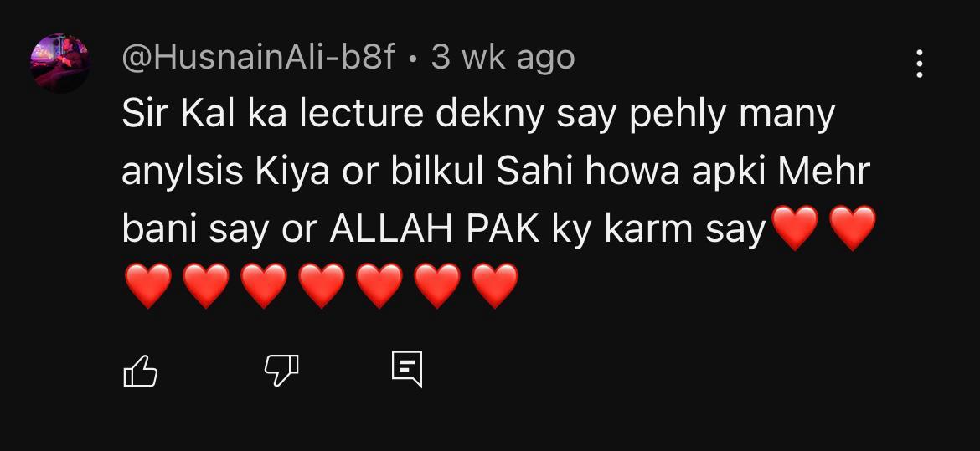
Task: Open replies using the comment bubble icon
Action: 407,369
